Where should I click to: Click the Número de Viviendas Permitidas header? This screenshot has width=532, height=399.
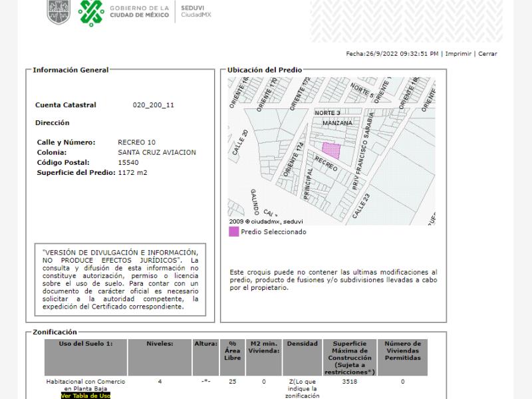coord(403,357)
